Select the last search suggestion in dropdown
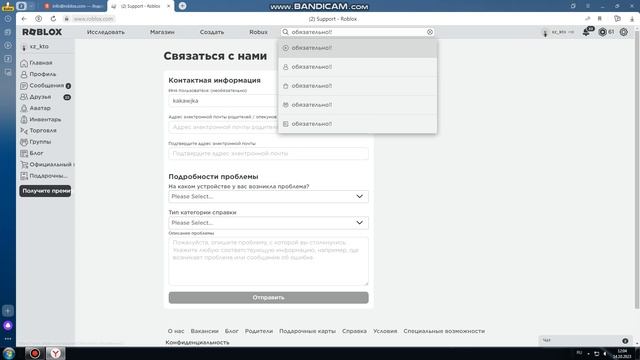The width and height of the screenshot is (640, 360). point(358,124)
